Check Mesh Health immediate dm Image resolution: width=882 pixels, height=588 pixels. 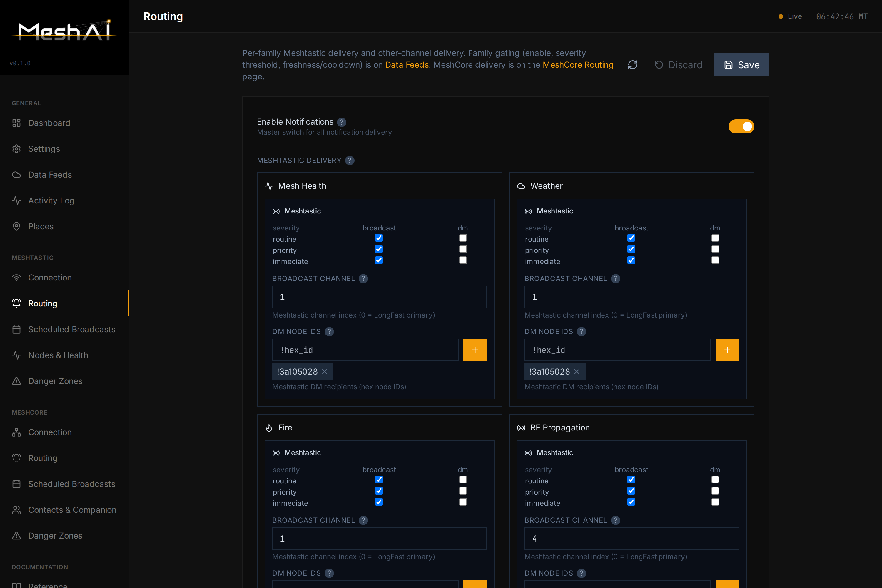(463, 260)
